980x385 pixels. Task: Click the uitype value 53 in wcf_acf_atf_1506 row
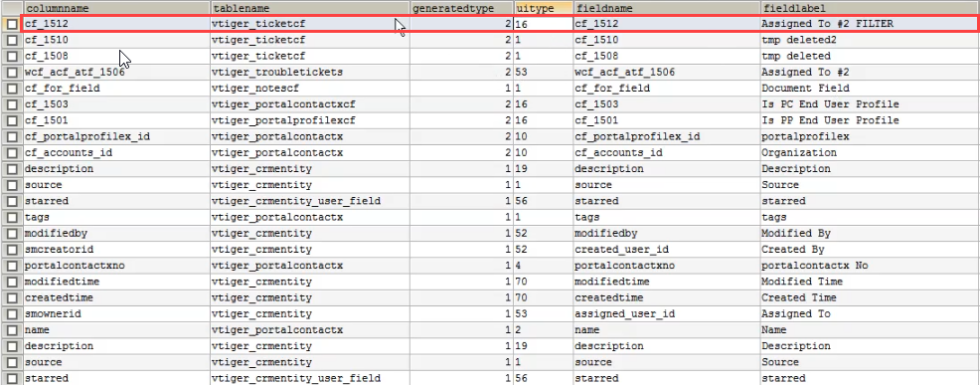(x=543, y=73)
